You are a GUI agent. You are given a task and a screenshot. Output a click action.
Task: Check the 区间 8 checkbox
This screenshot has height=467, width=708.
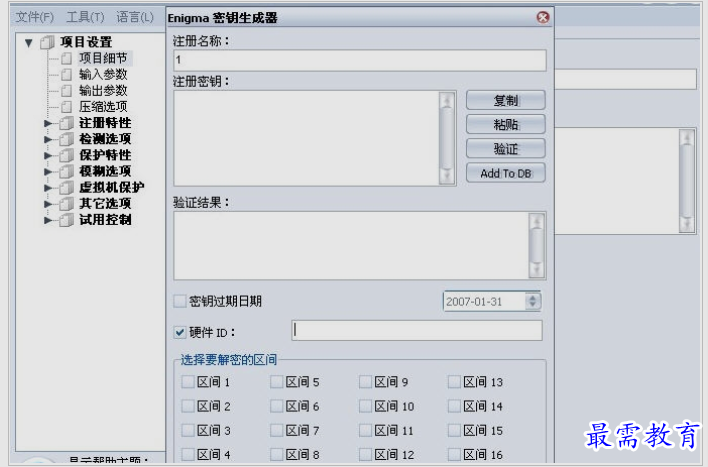coord(277,454)
